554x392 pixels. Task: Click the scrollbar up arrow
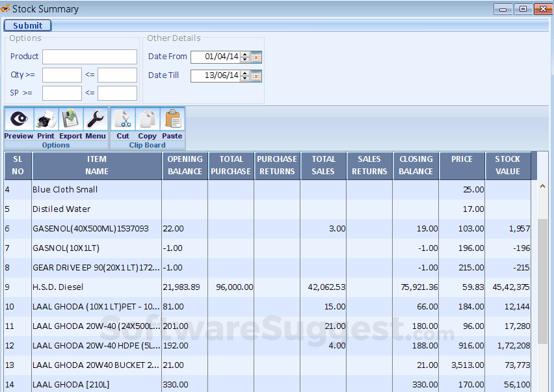pyautogui.click(x=542, y=185)
